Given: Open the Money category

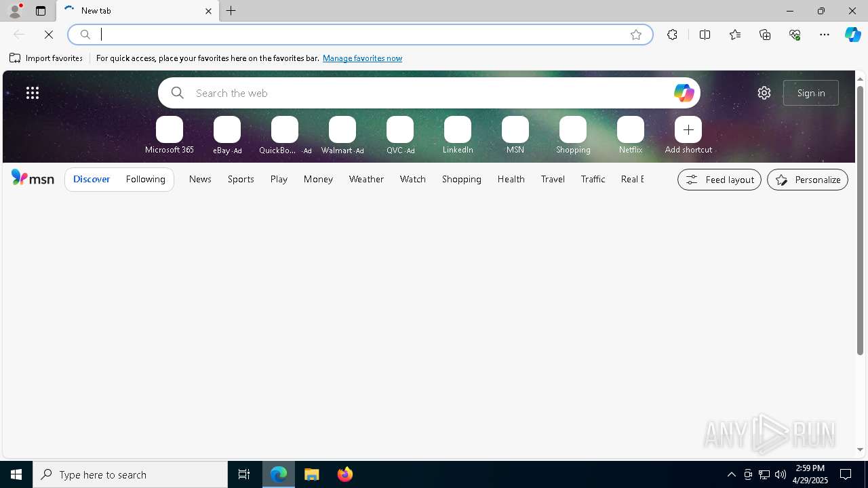Looking at the screenshot, I should tap(318, 179).
